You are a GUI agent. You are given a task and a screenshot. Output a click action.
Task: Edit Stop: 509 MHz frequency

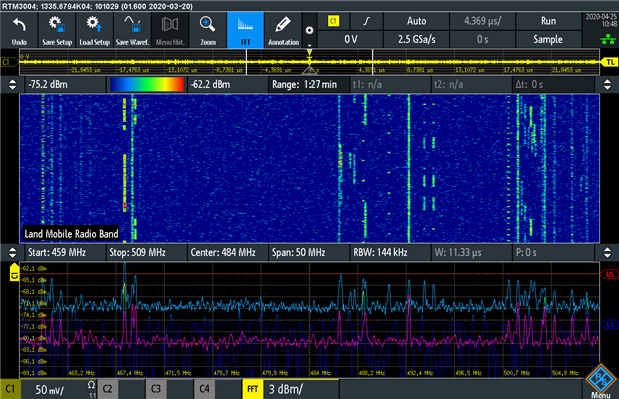[146, 253]
